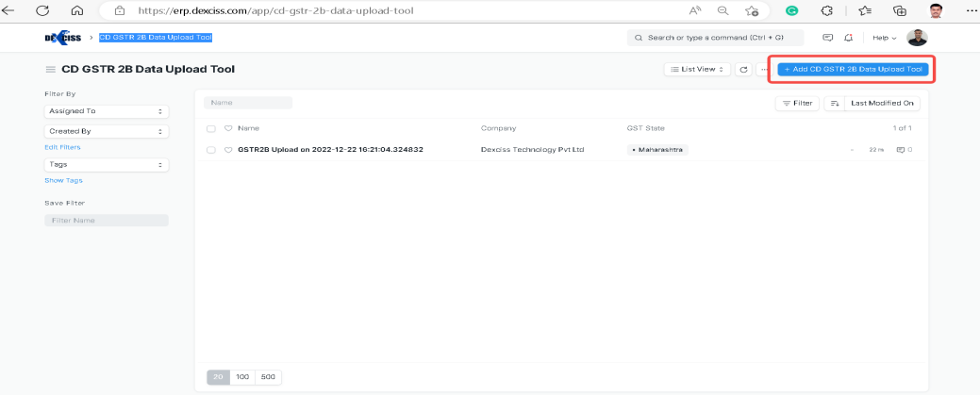Expand the Assigned To filter dropdown
The width and height of the screenshot is (980, 396).
pos(107,111)
